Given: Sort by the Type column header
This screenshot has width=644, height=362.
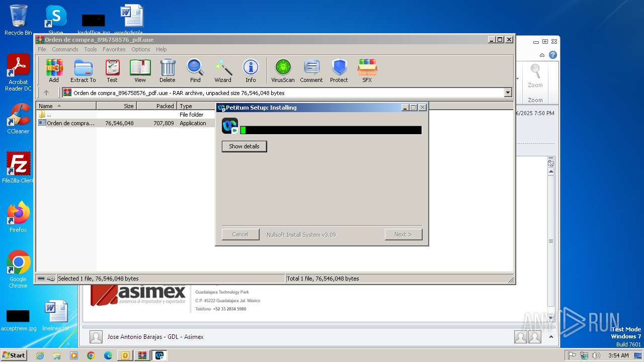Looking at the screenshot, I should [x=196, y=106].
